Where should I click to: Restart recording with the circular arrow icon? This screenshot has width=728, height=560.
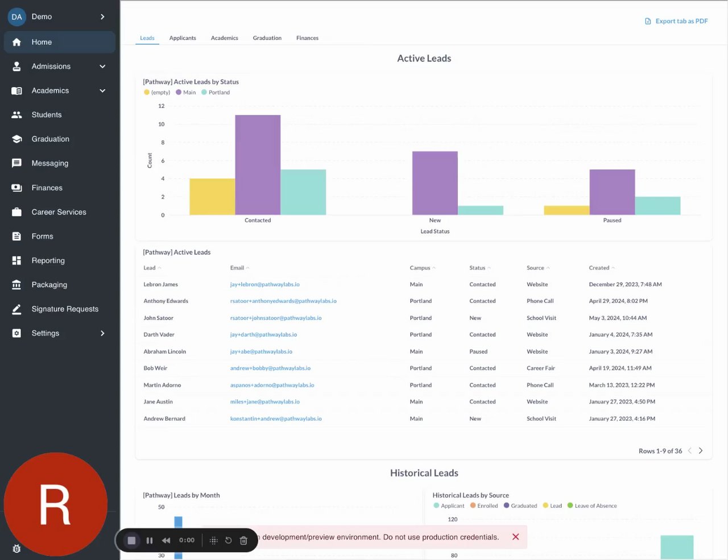coord(229,541)
